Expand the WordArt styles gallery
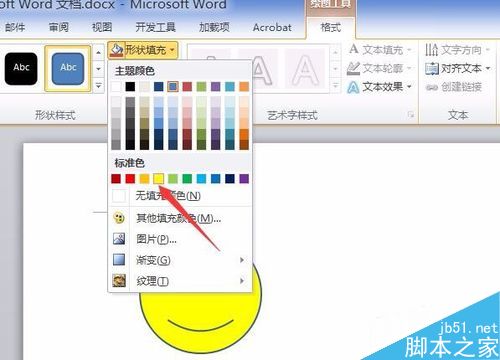The image size is (500, 360). (336, 86)
